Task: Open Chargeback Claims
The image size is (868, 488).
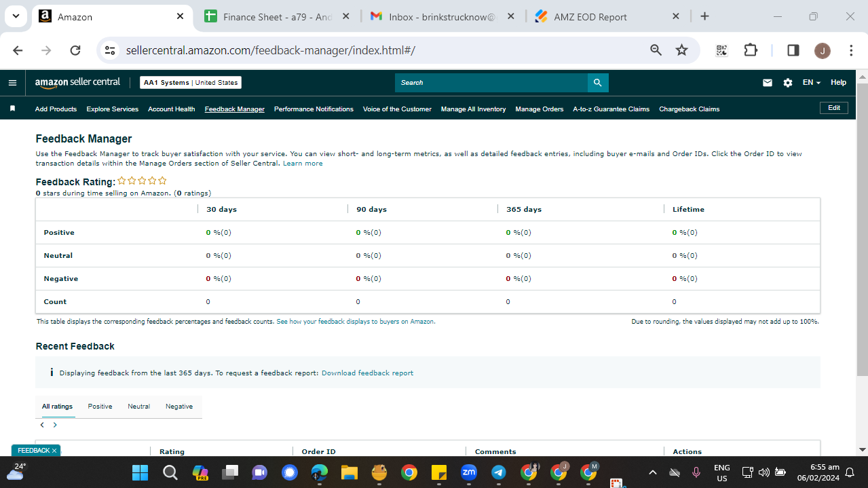Action: (690, 109)
